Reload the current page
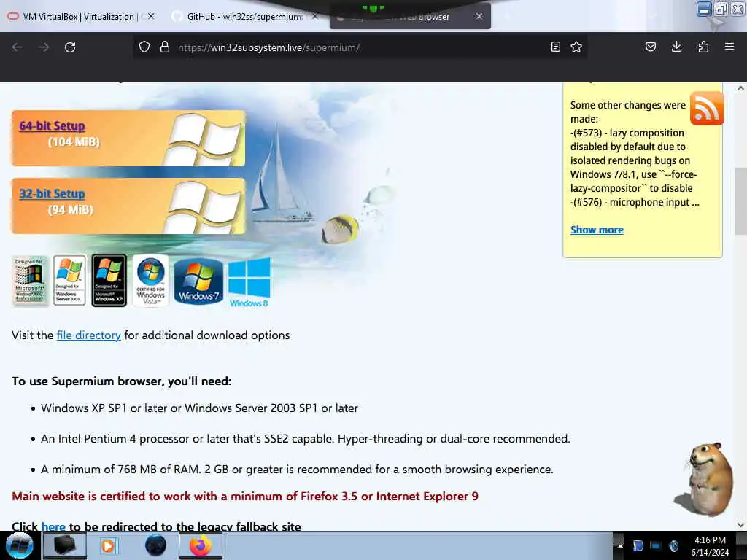The height and width of the screenshot is (560, 747). [70, 47]
